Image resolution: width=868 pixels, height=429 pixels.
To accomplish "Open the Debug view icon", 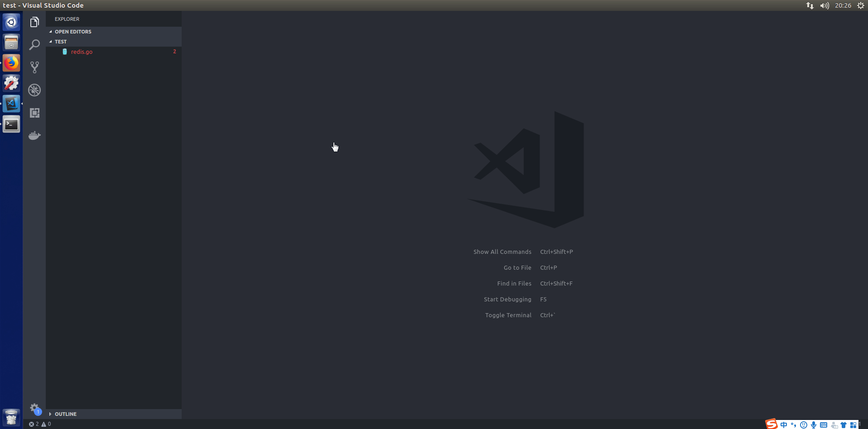I will click(34, 90).
